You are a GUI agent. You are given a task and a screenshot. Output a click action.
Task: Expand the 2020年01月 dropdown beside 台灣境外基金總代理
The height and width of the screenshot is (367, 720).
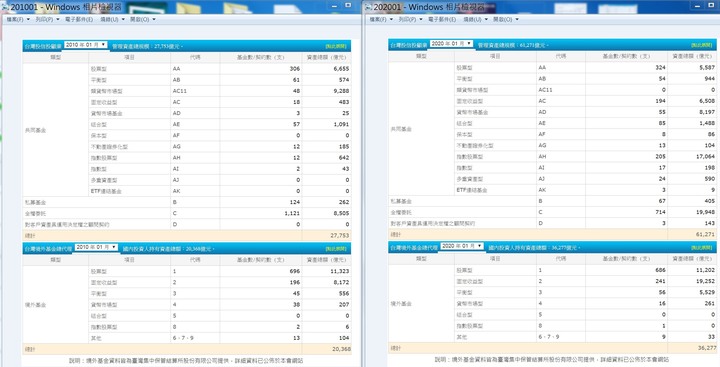462,246
